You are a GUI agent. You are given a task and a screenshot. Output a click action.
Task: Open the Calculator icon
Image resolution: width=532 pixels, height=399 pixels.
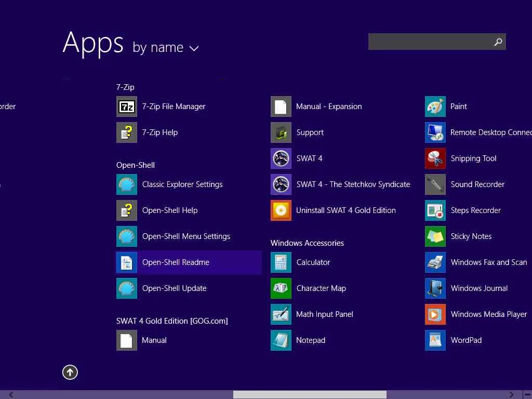click(281, 262)
